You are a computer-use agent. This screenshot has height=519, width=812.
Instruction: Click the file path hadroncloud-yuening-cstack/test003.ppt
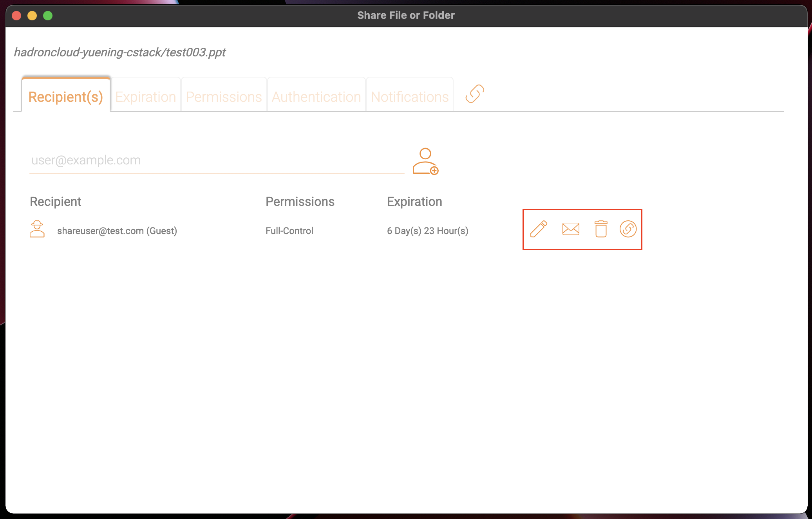[x=120, y=52]
